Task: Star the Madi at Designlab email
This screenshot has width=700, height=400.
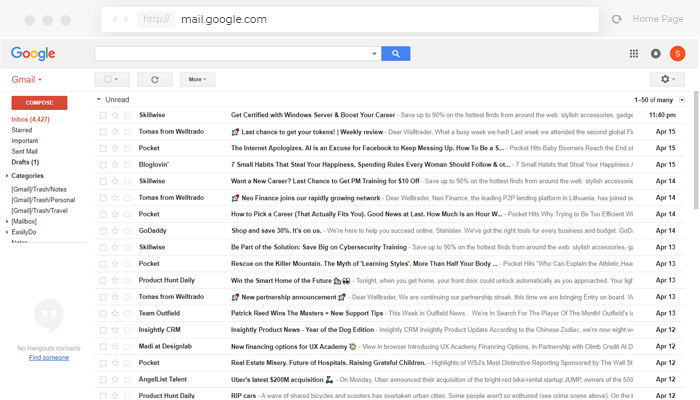Action: (x=115, y=346)
